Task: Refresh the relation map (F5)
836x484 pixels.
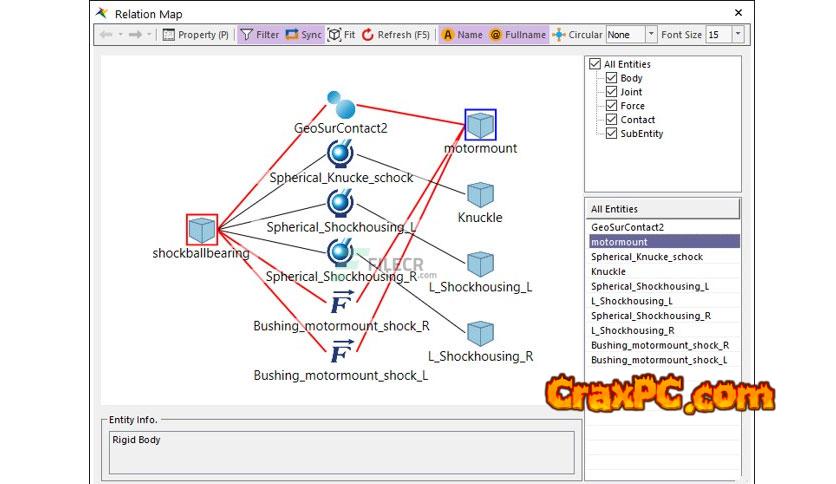Action: pyautogui.click(x=396, y=35)
